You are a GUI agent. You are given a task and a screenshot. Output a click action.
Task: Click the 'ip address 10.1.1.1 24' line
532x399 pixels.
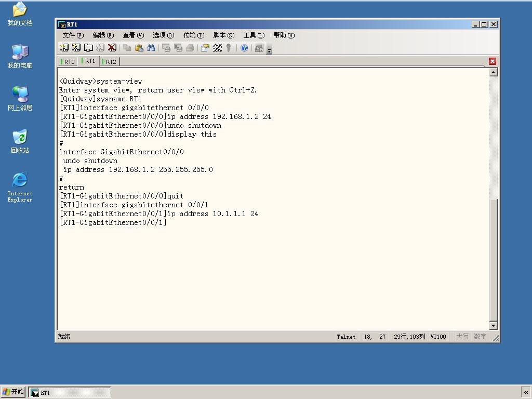159,214
